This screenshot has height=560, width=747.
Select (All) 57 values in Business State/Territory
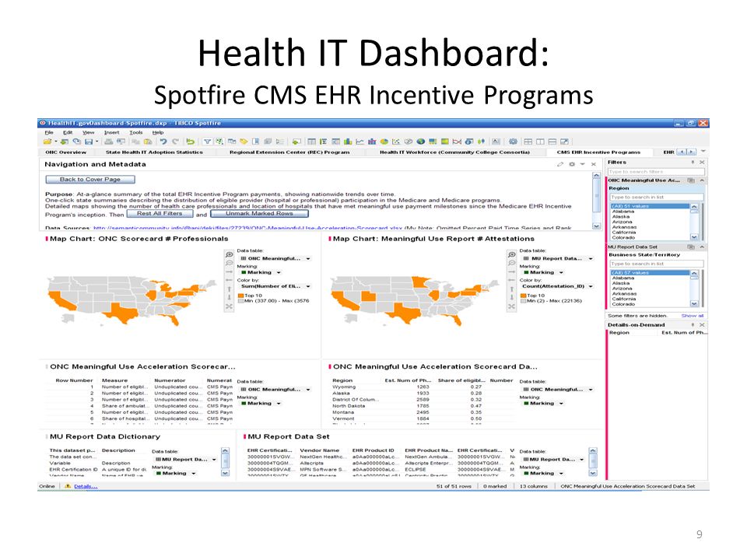[650, 273]
